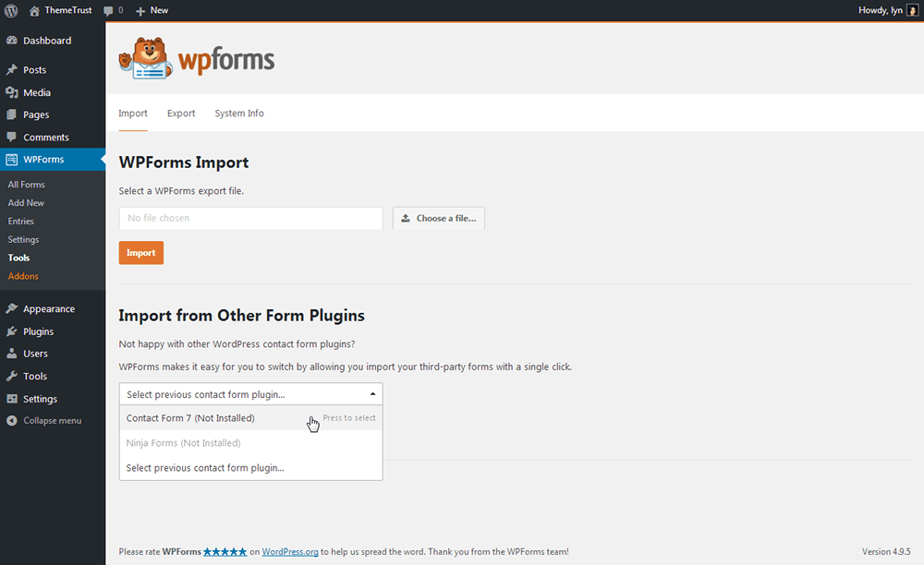Viewport: 924px width, 565px height.
Task: Open Addons under WPForms
Action: pos(23,275)
